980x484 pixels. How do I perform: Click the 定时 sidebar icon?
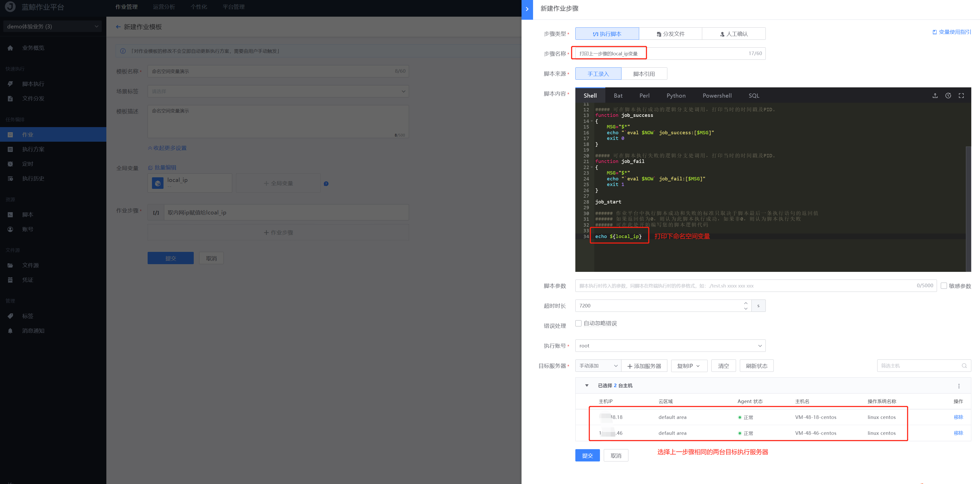click(x=10, y=164)
